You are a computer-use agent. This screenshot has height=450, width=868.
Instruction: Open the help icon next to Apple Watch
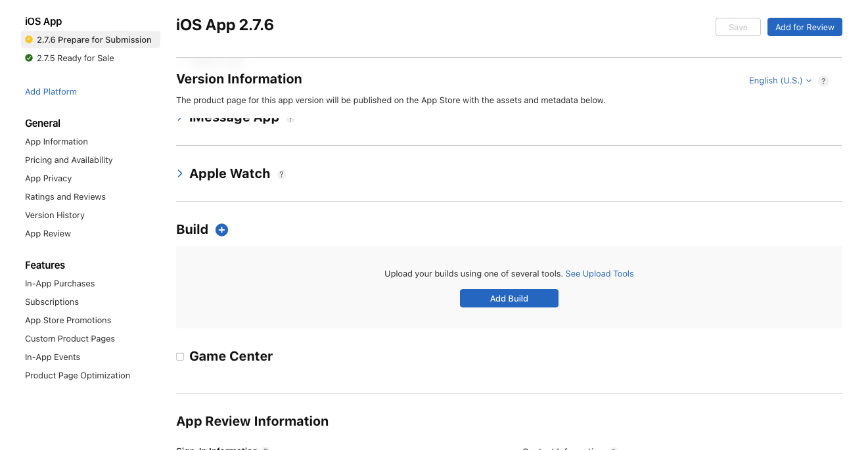(281, 175)
